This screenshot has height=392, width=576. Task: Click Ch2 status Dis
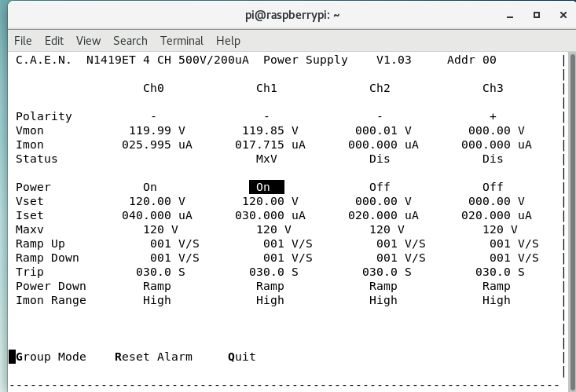[380, 159]
